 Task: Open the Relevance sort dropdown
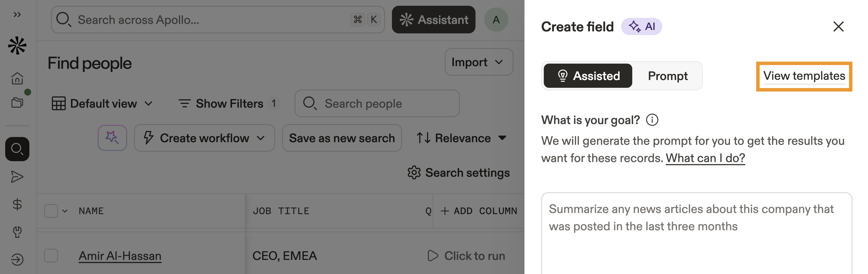click(462, 138)
